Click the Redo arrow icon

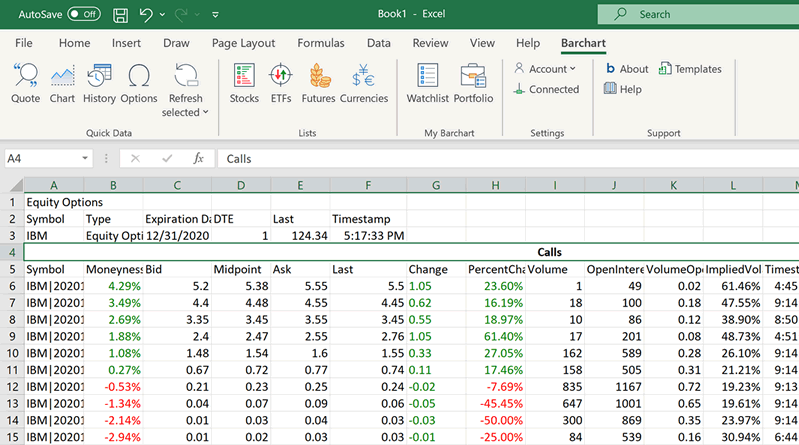[x=181, y=15]
